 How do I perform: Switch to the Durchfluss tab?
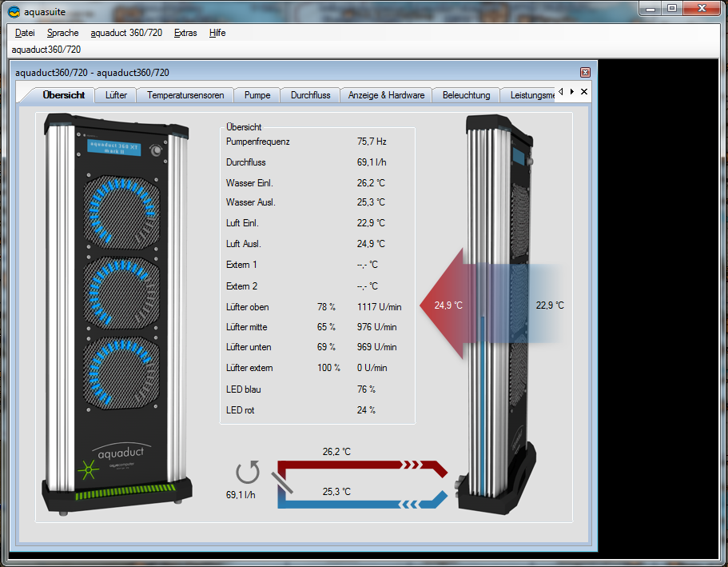[x=310, y=95]
